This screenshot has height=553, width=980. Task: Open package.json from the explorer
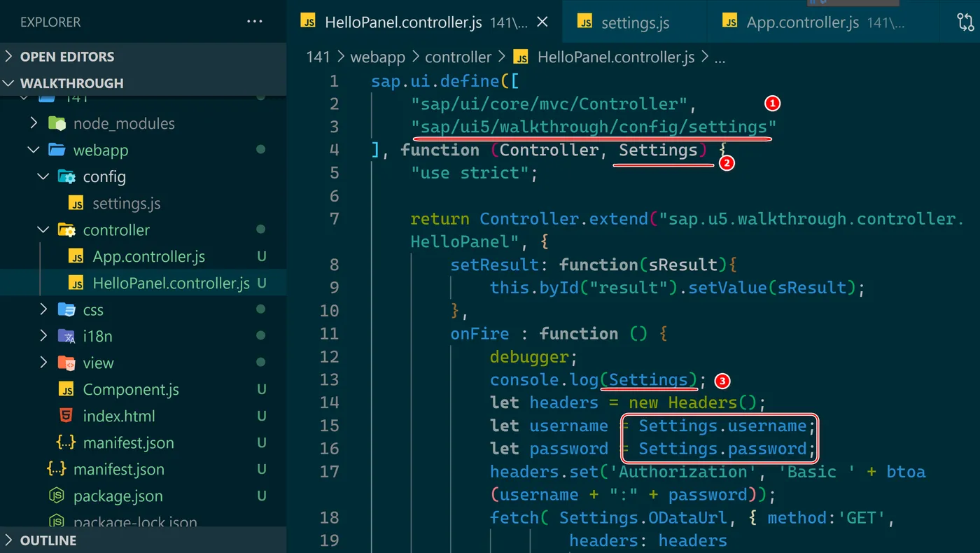pyautogui.click(x=118, y=496)
